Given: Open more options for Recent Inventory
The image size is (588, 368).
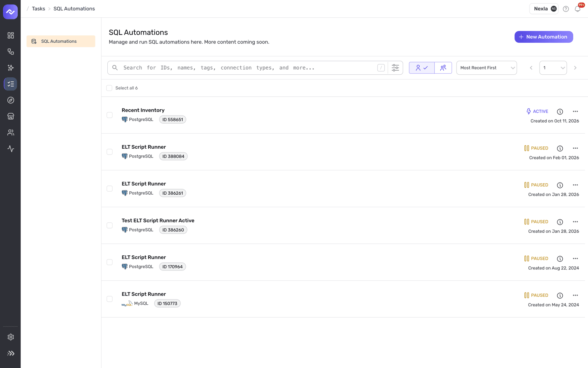Looking at the screenshot, I should coord(576,112).
